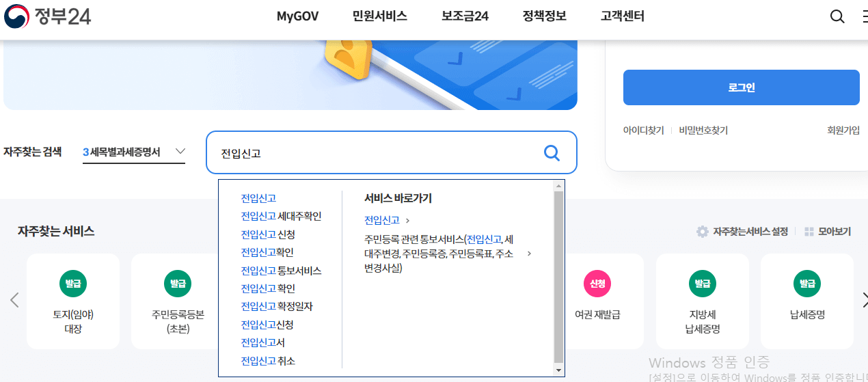Click the 회원가입 link

[843, 131]
